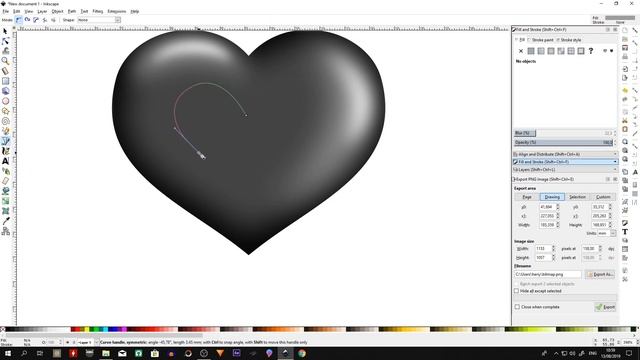Enable straight line segments mode
The width and height of the screenshot is (640, 360).
coord(45,20)
